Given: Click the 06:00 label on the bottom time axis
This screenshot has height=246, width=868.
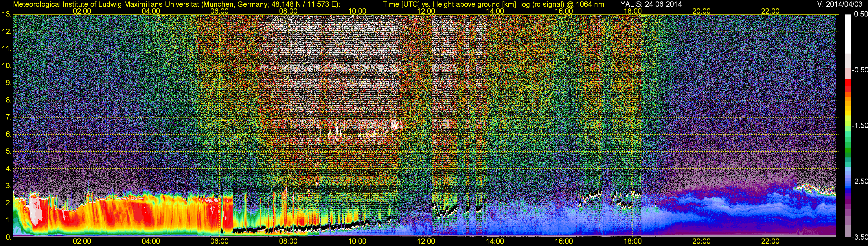Looking at the screenshot, I should coord(219,241).
